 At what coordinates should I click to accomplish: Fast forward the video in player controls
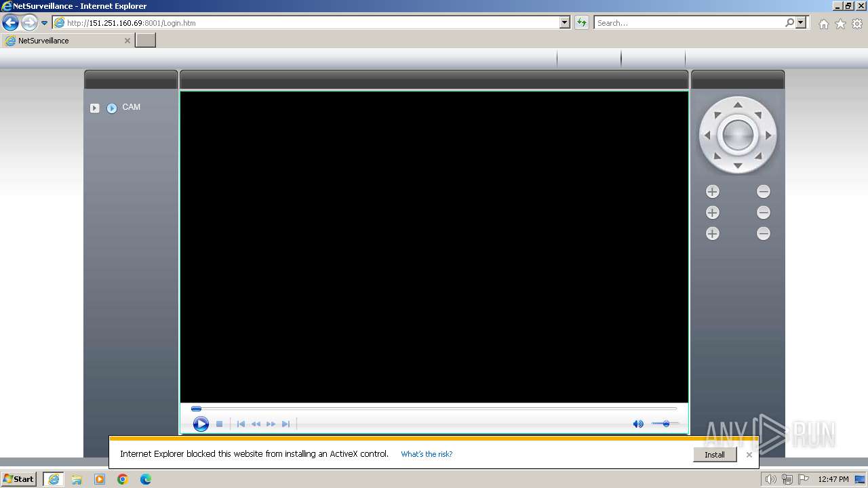(x=271, y=424)
